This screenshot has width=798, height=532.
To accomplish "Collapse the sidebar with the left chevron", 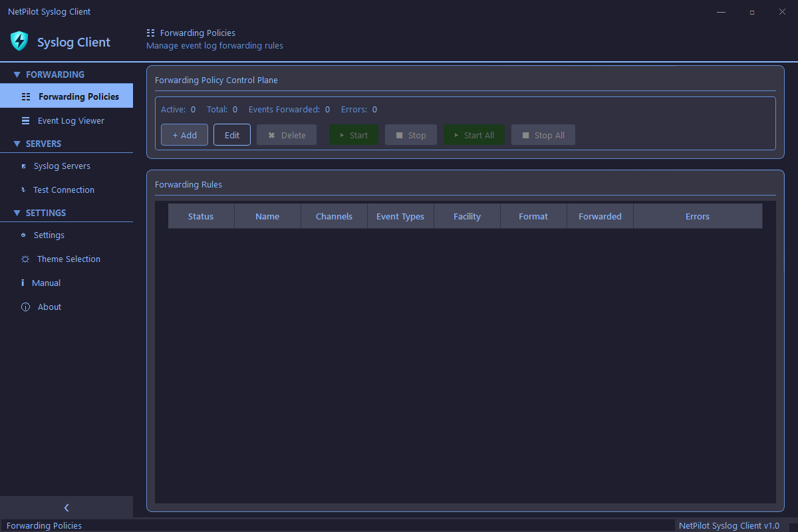I will tap(66, 508).
